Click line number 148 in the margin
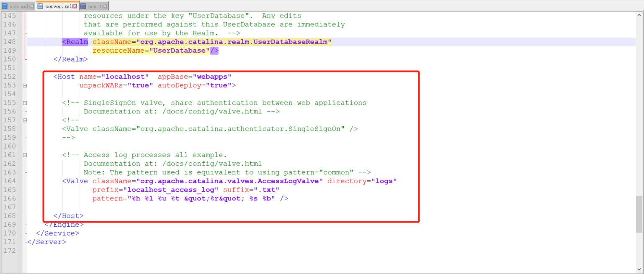Image resolution: width=644 pixels, height=274 pixels. tap(9, 42)
